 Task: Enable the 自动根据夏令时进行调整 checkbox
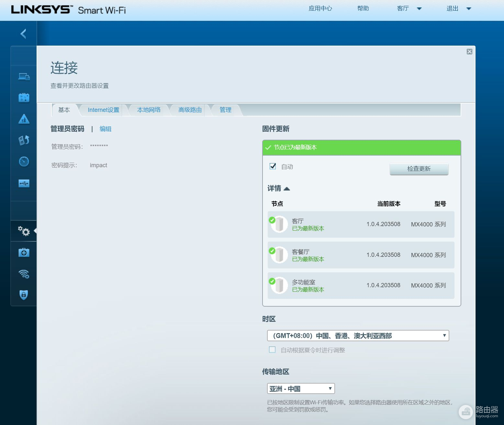coord(272,350)
